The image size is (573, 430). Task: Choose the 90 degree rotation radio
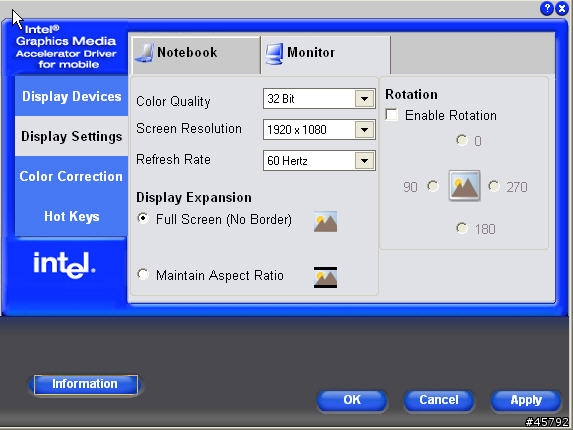pos(433,186)
